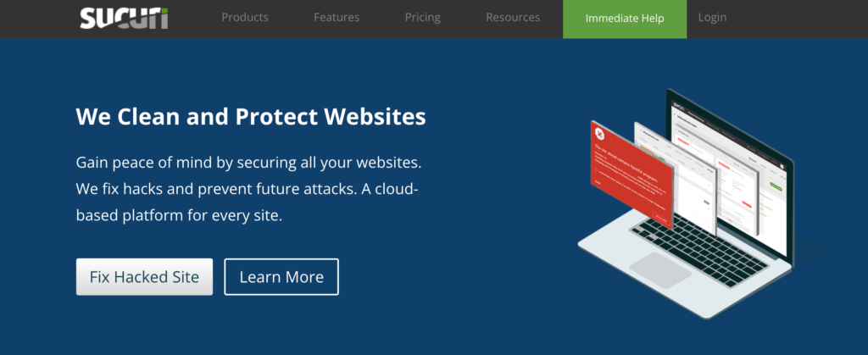Click the outlined button on red warning panel
This screenshot has width=868, height=355.
point(660,215)
